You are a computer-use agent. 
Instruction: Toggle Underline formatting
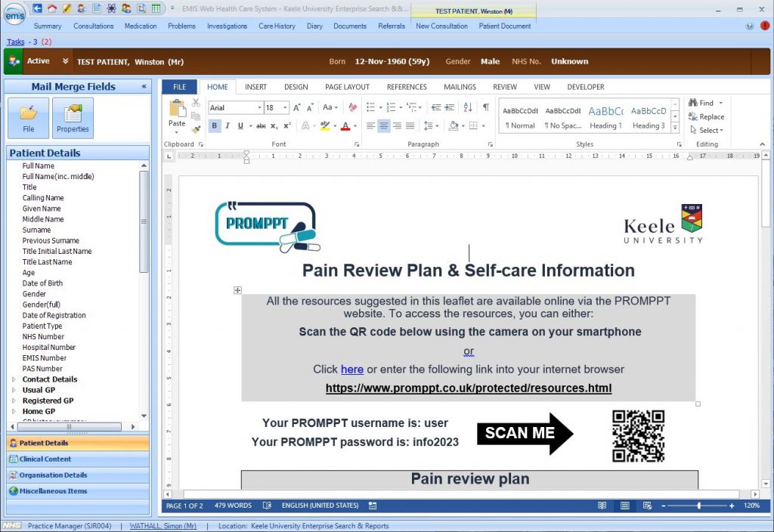tap(240, 126)
